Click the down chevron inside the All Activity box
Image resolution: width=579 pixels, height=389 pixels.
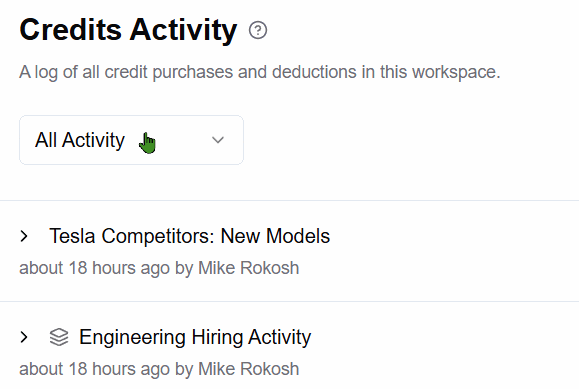coord(218,140)
